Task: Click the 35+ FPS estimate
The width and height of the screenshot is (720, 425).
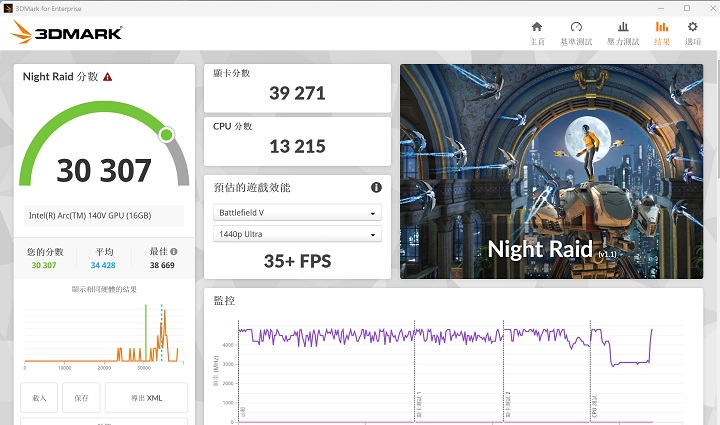Action: [297, 261]
